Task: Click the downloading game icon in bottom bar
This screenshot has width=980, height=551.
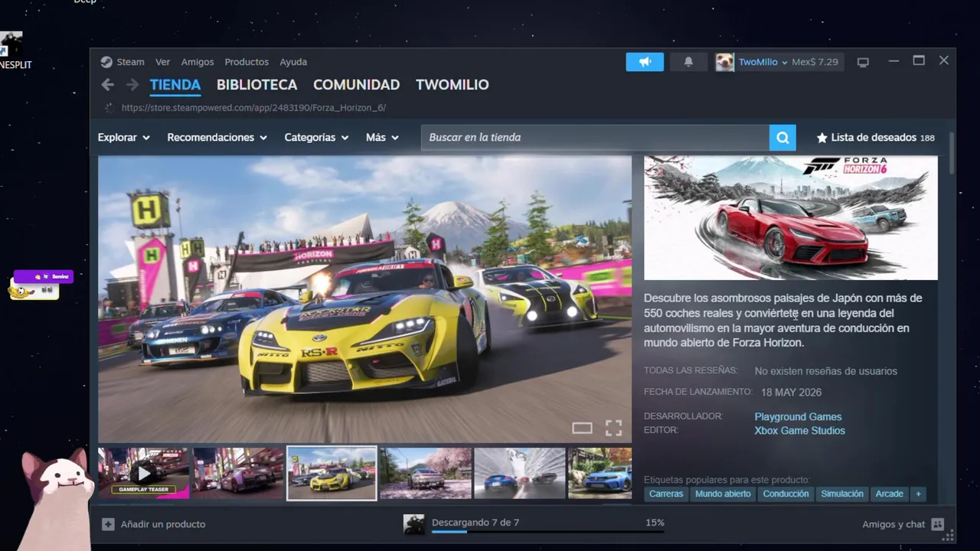Action: tap(414, 524)
